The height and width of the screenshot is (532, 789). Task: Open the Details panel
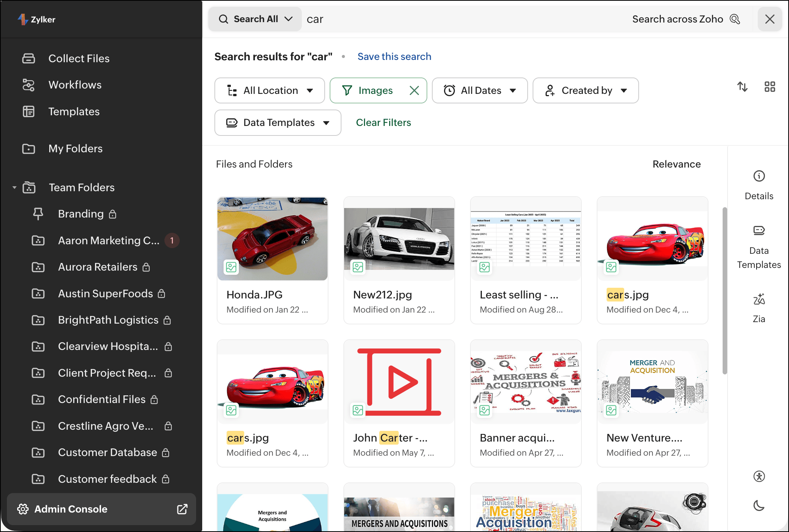759,185
